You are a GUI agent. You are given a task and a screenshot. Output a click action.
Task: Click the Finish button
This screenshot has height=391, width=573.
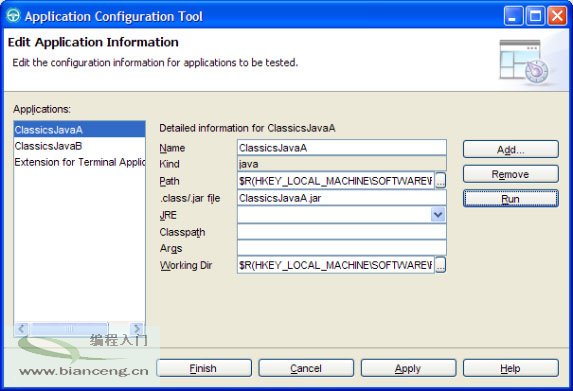pos(204,368)
